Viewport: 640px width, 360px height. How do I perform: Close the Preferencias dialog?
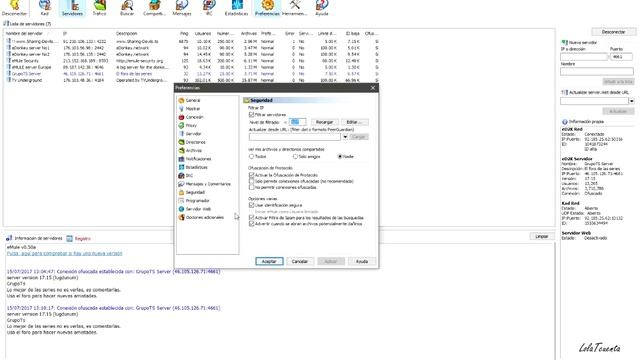tap(373, 88)
